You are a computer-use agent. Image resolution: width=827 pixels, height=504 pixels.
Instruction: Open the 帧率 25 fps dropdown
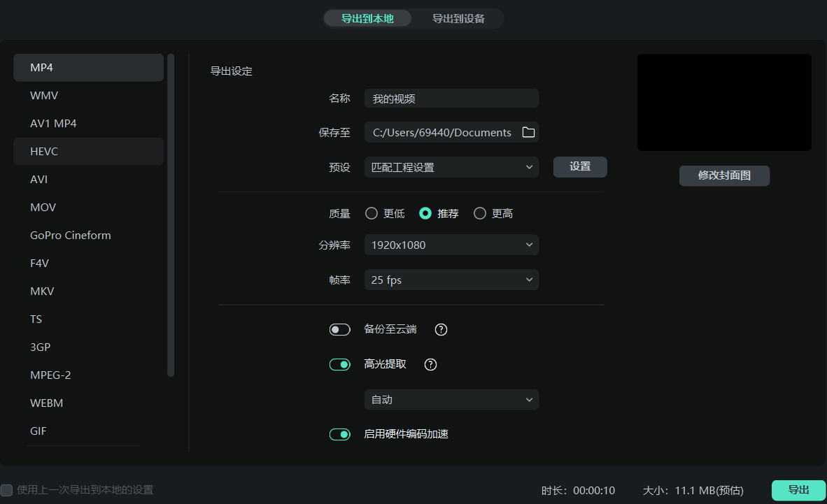451,280
